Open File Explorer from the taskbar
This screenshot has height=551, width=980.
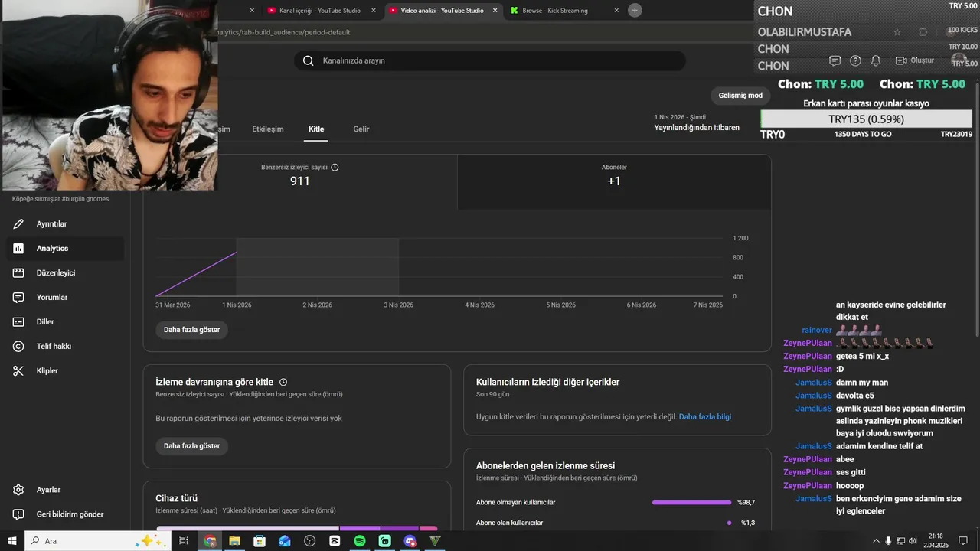234,541
